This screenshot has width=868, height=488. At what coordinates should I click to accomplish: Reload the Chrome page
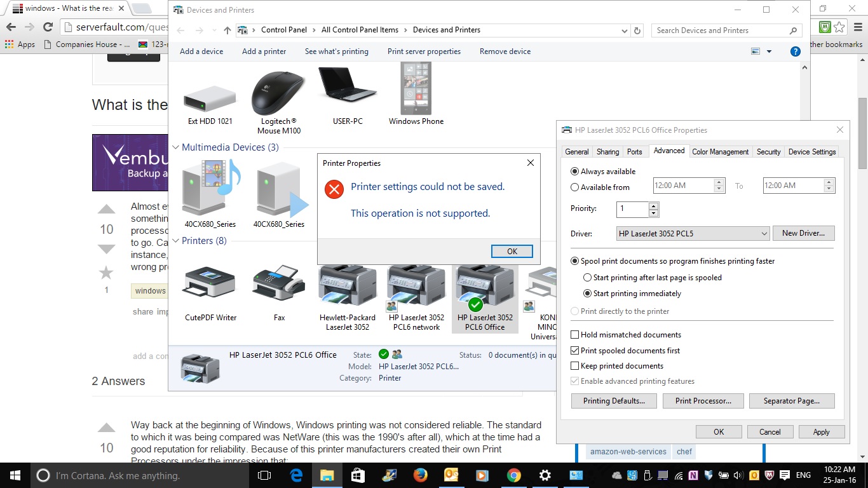pyautogui.click(x=48, y=27)
